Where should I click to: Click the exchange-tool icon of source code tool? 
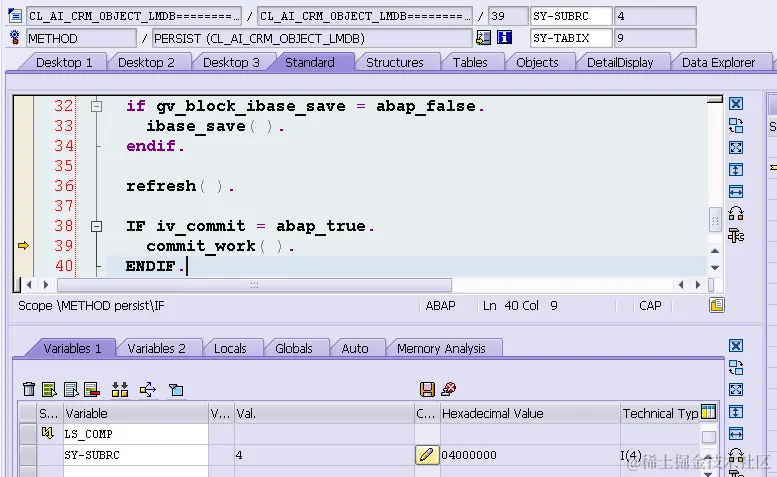[x=736, y=213]
